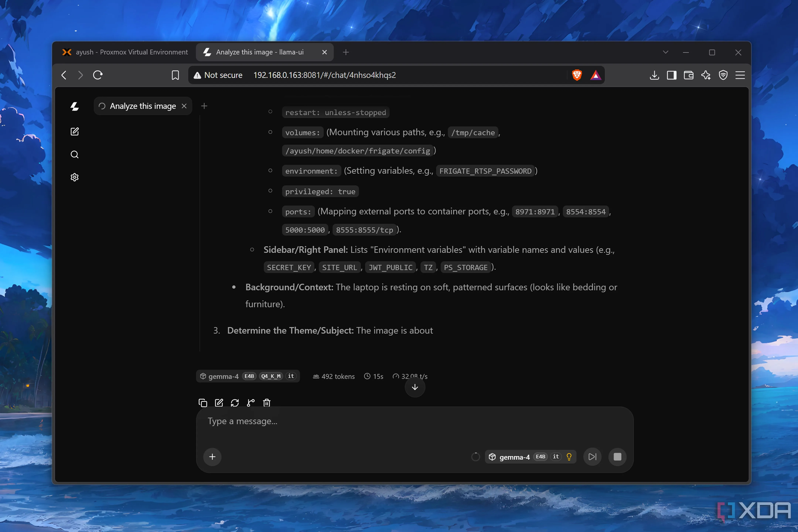Switch to the Proxmox Virtual Environment tab

click(125, 52)
